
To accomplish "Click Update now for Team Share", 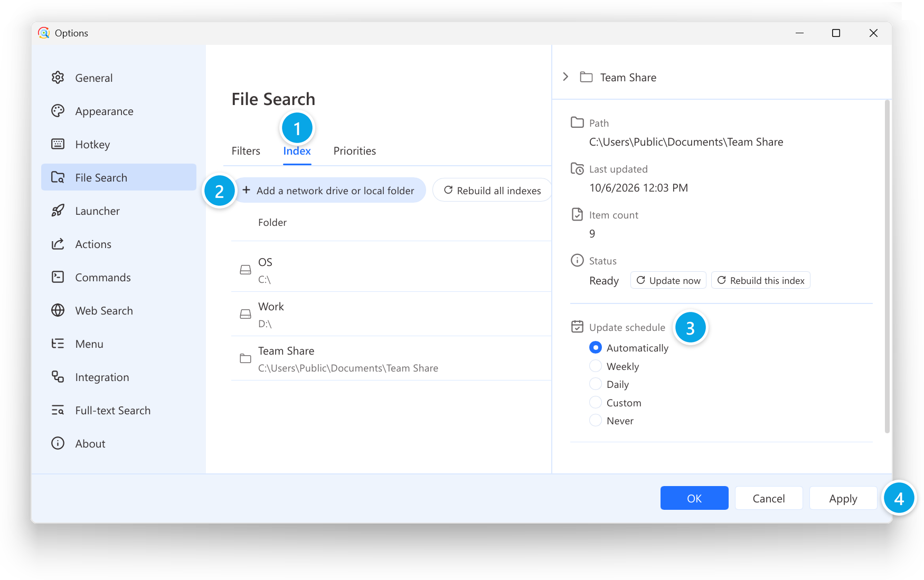I will pos(668,281).
